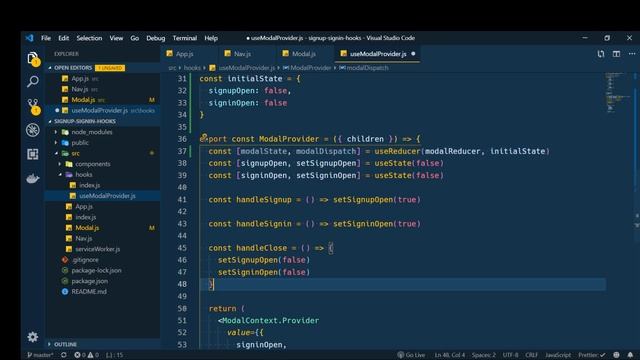Open the Debug view (crossed-out bug icon)

33,130
